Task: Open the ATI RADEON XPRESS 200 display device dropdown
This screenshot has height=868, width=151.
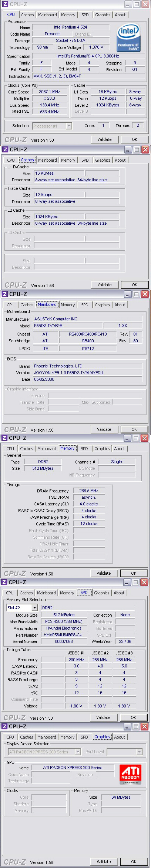Action: click(78, 752)
